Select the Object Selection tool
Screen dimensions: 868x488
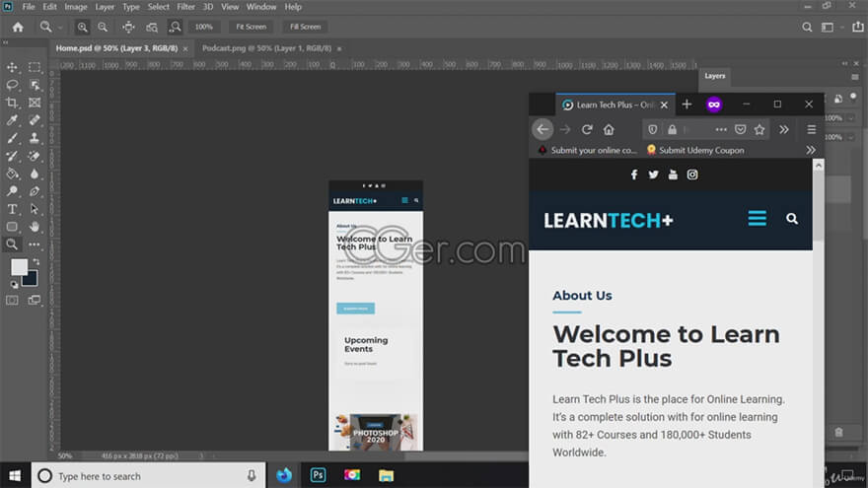pyautogui.click(x=35, y=85)
